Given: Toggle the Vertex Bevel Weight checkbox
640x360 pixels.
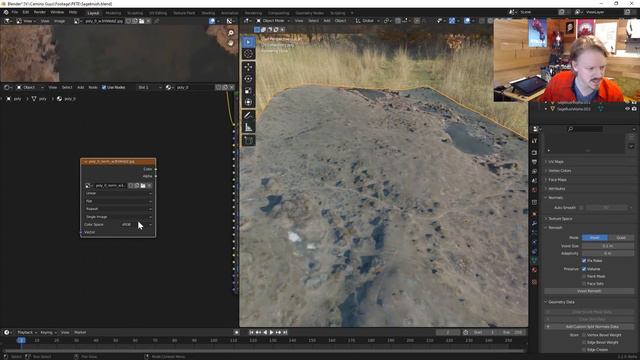Looking at the screenshot, I should pyautogui.click(x=584, y=335).
